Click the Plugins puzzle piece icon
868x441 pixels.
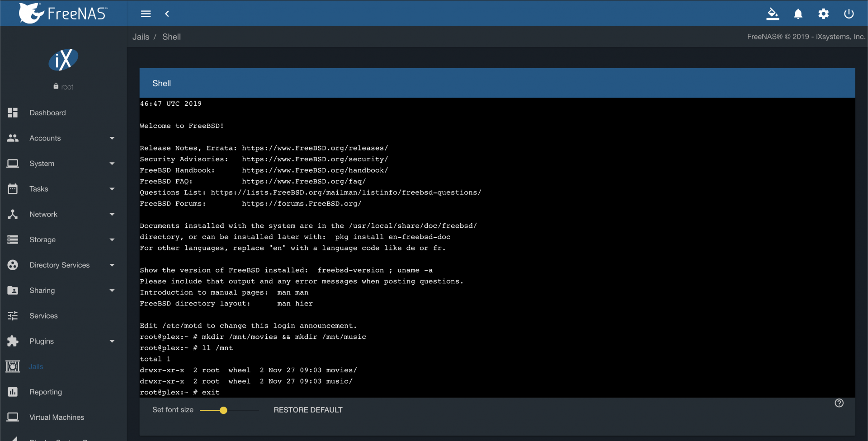coord(13,341)
